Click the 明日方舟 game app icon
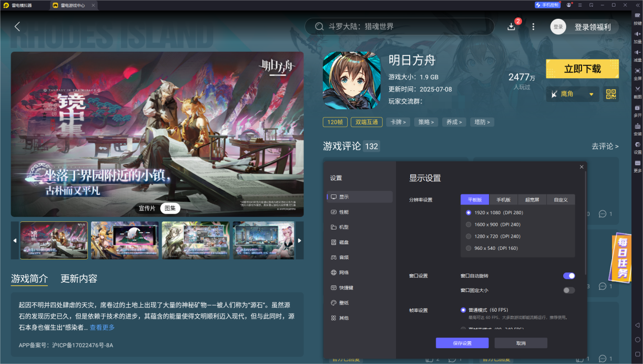643x364 pixels. 352,80
